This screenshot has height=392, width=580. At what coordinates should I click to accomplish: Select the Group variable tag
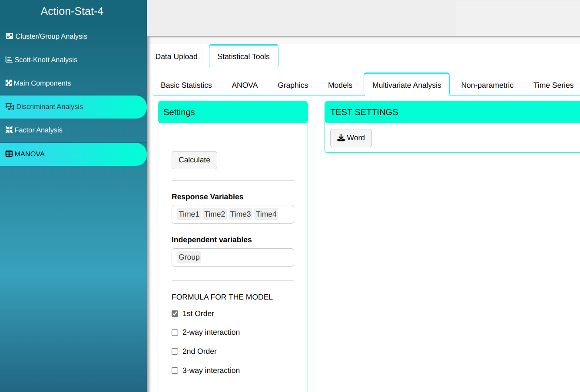click(x=189, y=257)
